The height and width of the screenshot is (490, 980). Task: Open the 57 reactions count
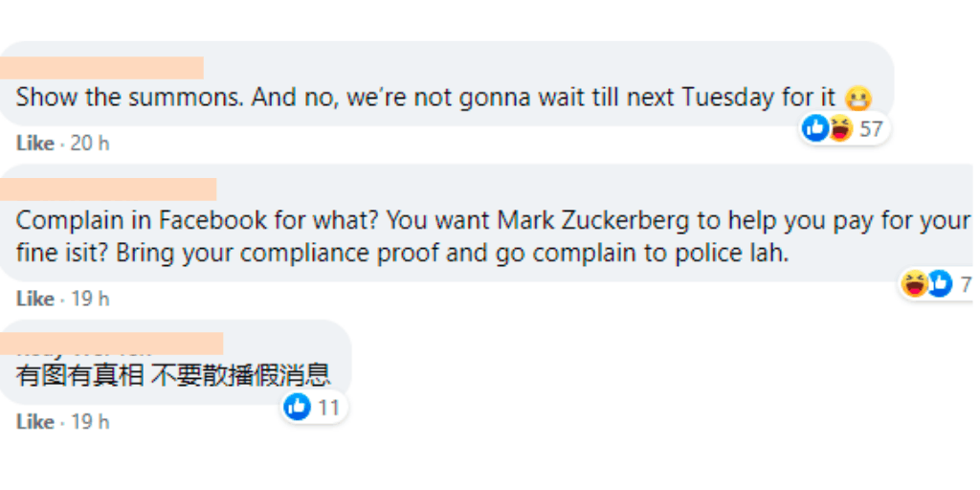(871, 128)
